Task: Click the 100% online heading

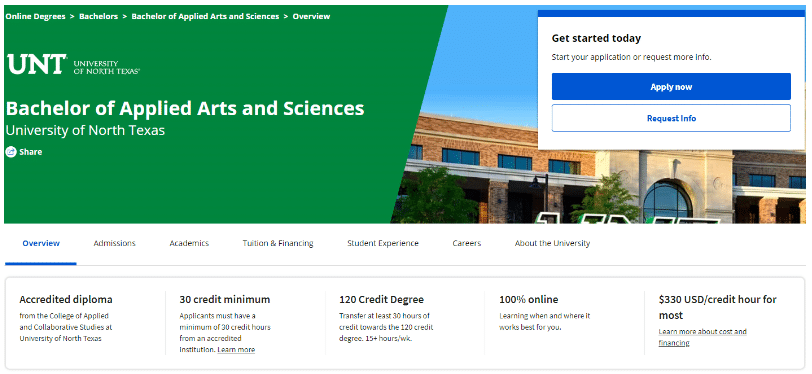Action: coord(529,299)
